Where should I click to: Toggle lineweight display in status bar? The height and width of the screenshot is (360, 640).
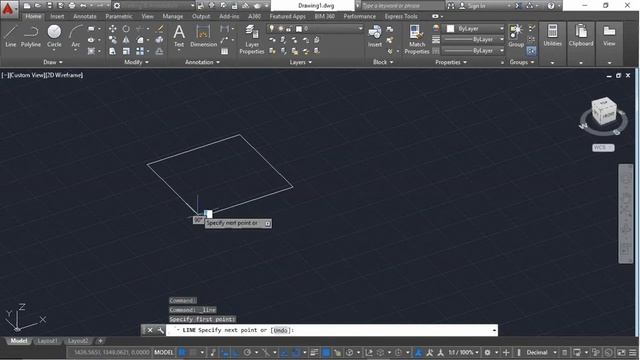click(x=314, y=352)
